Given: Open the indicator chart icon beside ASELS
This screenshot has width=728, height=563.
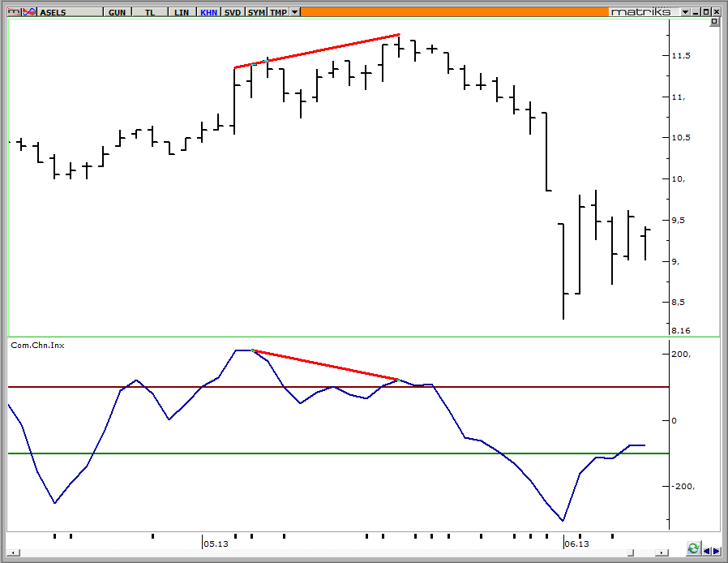Looking at the screenshot, I should [x=29, y=12].
